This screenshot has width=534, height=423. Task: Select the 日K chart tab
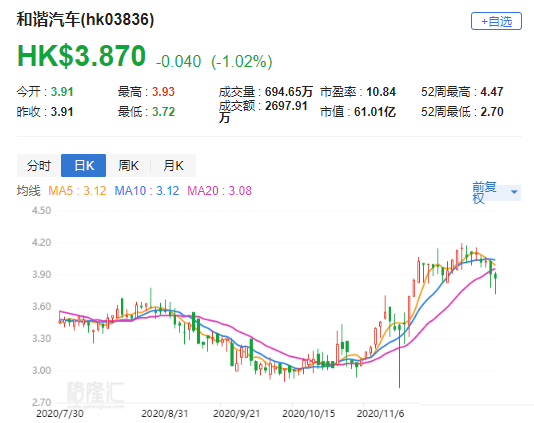[x=83, y=166]
